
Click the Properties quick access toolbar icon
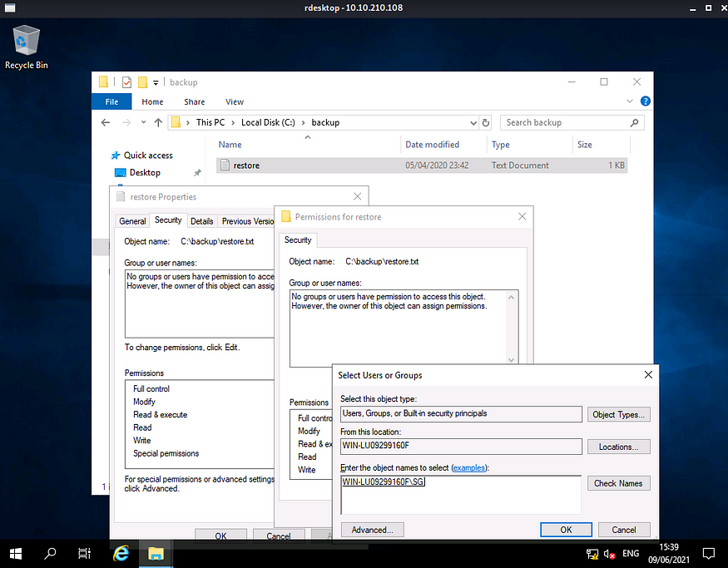pyautogui.click(x=126, y=82)
